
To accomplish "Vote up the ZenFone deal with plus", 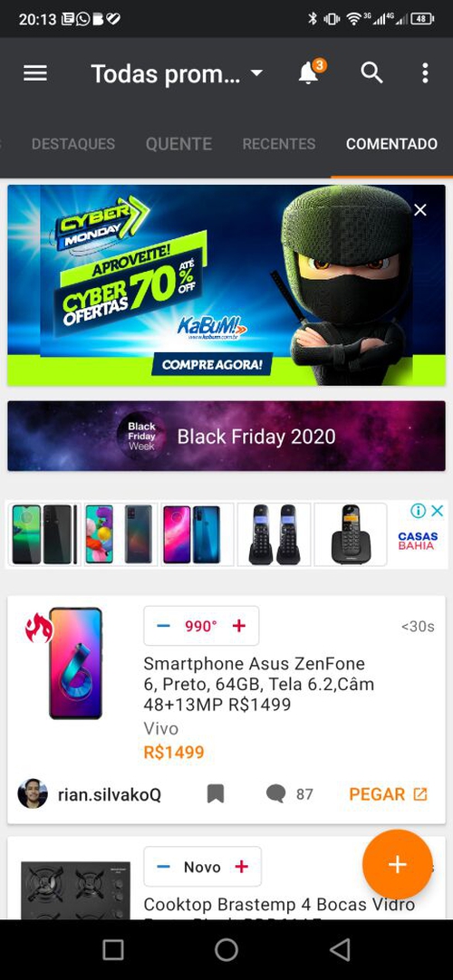I will coord(239,626).
